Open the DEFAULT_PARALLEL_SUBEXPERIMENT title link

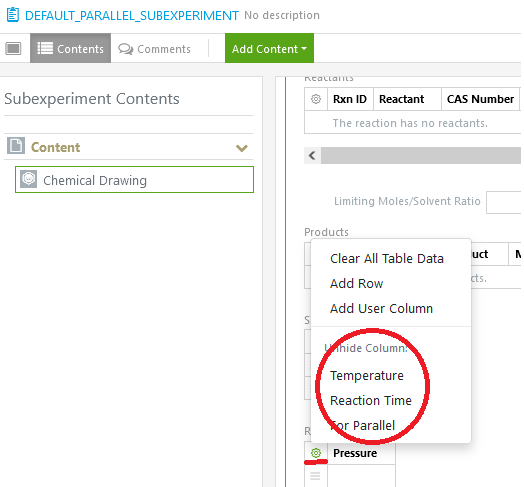click(132, 16)
